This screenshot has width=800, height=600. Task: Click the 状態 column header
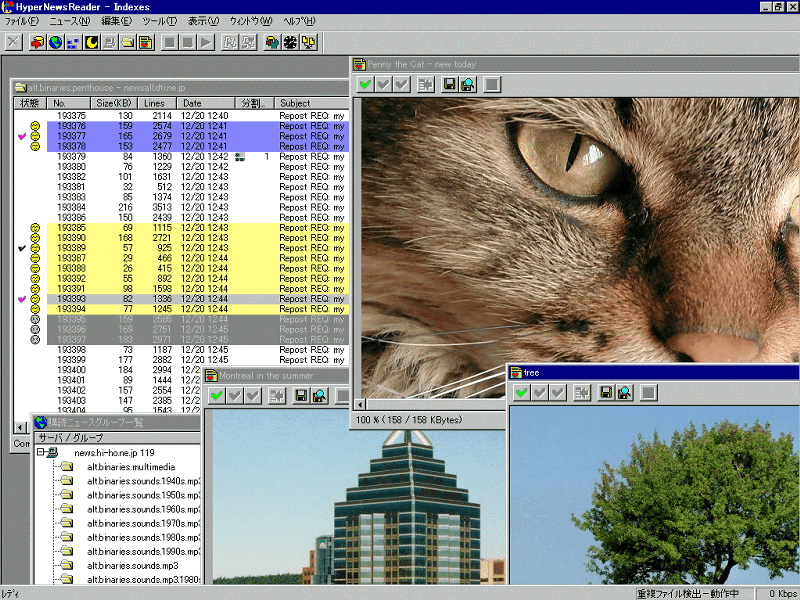pyautogui.click(x=30, y=103)
